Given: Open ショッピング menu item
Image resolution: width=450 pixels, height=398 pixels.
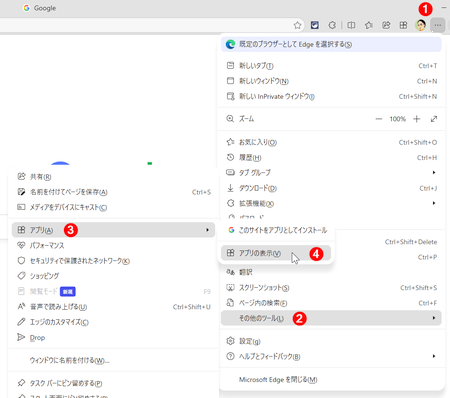Looking at the screenshot, I should (x=113, y=276).
